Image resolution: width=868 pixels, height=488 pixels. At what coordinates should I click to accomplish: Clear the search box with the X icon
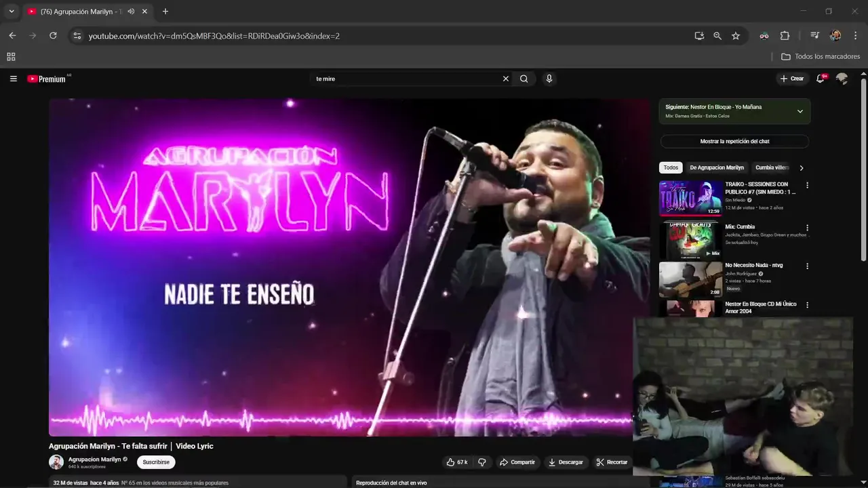(505, 79)
